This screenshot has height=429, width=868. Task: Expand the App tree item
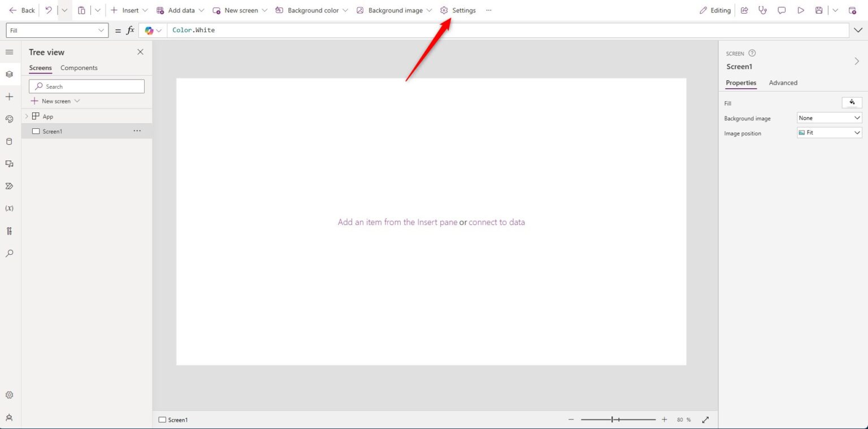coord(26,116)
